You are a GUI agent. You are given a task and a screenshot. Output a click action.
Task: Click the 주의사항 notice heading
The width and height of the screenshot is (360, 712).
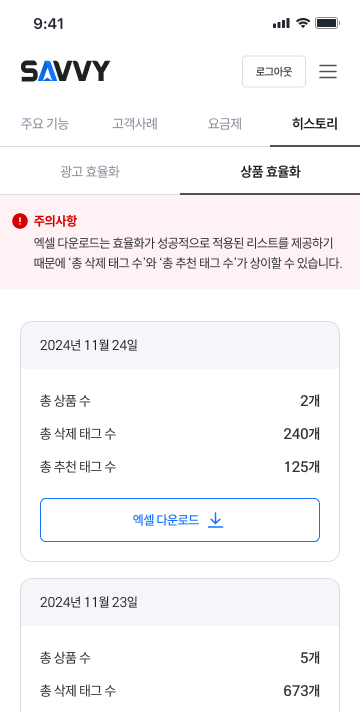[55, 221]
